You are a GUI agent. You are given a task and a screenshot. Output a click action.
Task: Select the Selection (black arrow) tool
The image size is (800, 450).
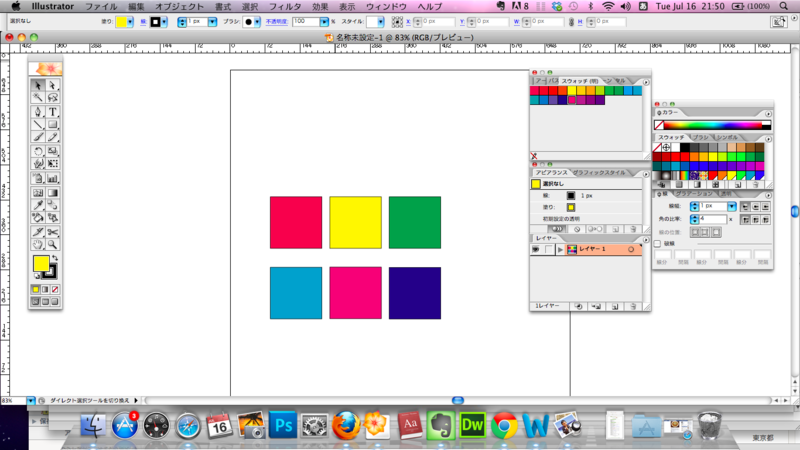38,85
